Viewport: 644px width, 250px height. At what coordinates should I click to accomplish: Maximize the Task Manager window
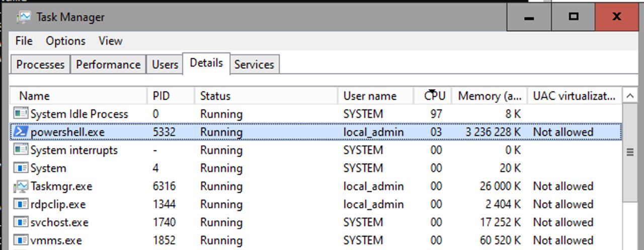(x=573, y=17)
